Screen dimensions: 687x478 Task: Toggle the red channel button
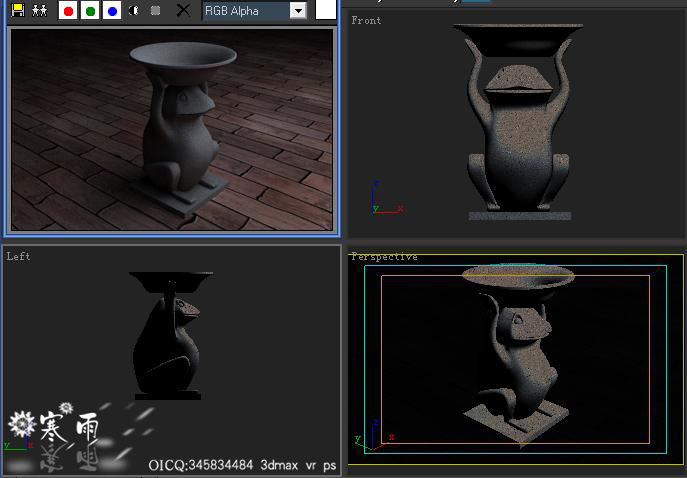click(x=68, y=11)
